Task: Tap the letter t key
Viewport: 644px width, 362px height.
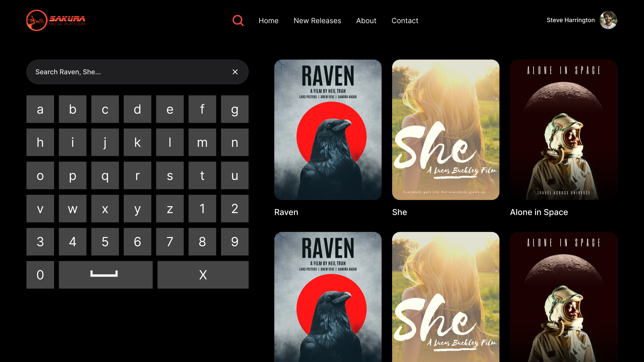Action: 202,176
